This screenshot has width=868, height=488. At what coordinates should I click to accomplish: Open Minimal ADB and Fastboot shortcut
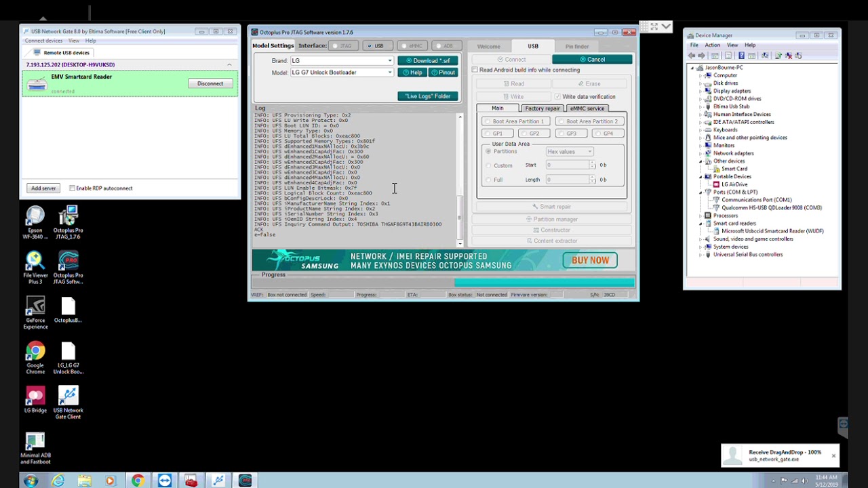click(x=35, y=448)
